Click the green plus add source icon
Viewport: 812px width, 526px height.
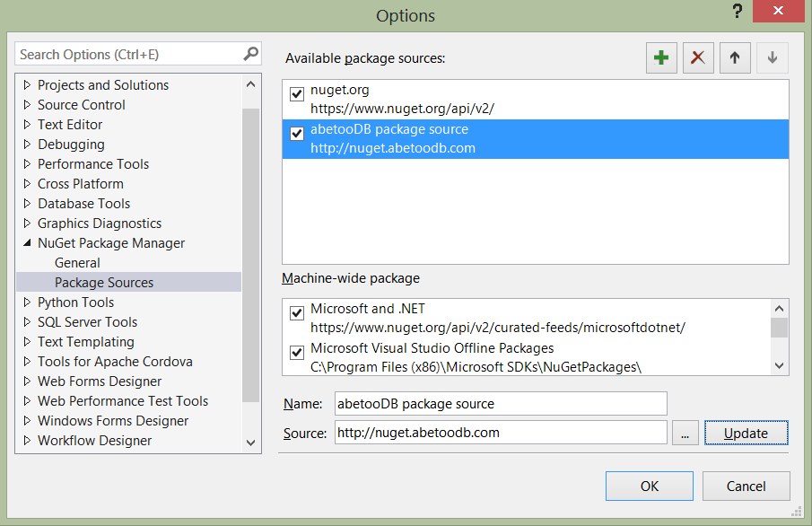click(661, 58)
